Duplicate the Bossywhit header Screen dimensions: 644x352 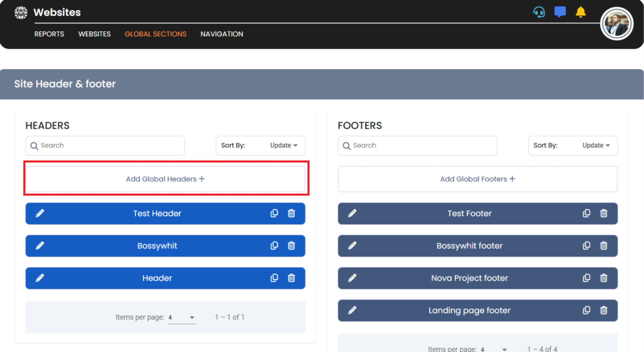click(x=274, y=246)
